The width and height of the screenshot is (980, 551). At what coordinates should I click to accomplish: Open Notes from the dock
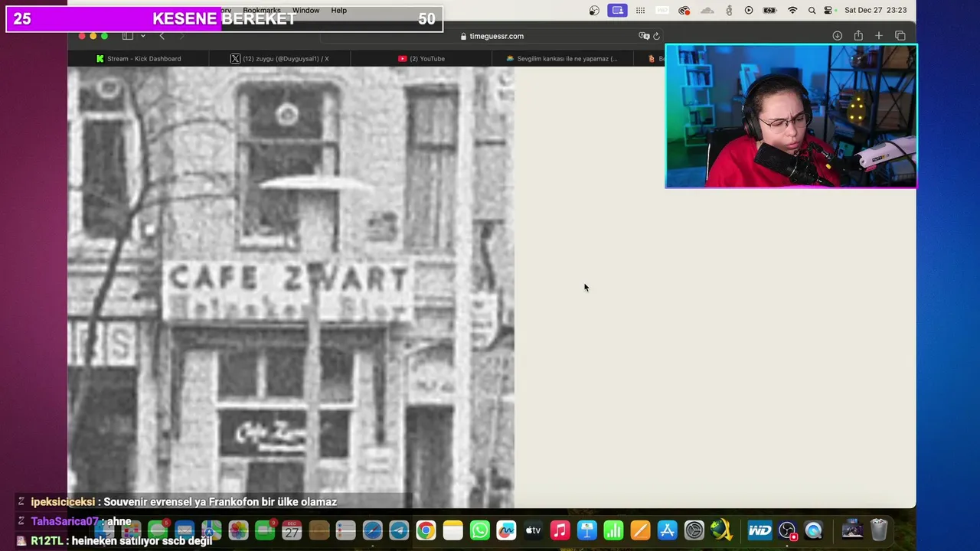coord(452,530)
